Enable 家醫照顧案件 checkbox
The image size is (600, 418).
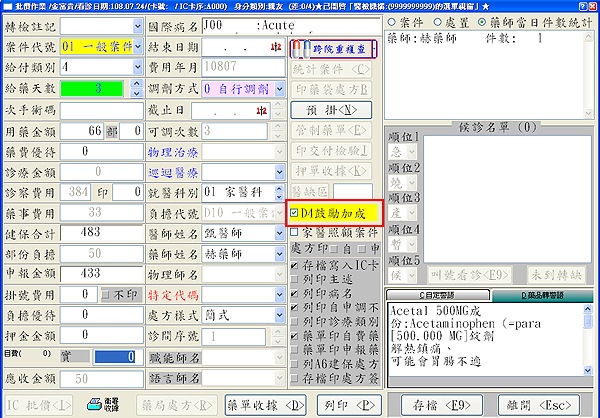tap(294, 232)
